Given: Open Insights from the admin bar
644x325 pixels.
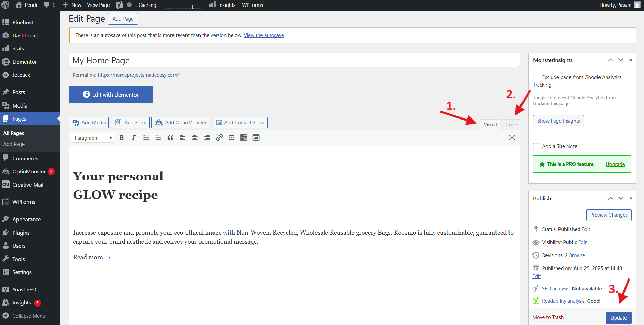Looking at the screenshot, I should [x=222, y=5].
